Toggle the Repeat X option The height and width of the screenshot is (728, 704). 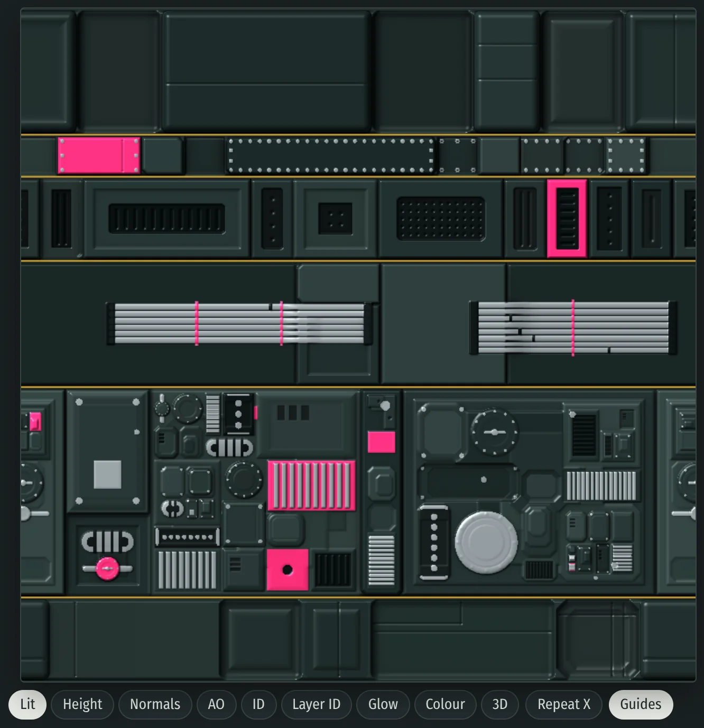pos(564,704)
